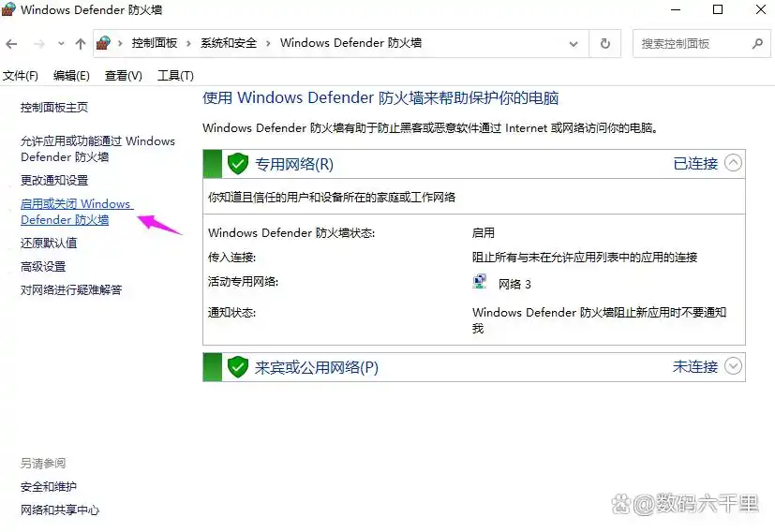Screen dimensions: 775x532
Task: Open 控制面板主页 link
Action: 53,107
